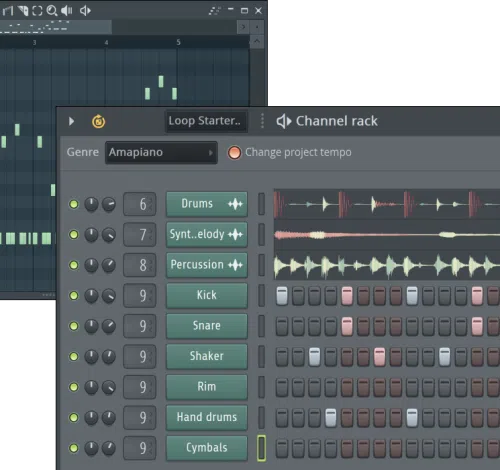The width and height of the screenshot is (500, 470).
Task: Toggle the first step of the Kick row
Action: point(282,296)
